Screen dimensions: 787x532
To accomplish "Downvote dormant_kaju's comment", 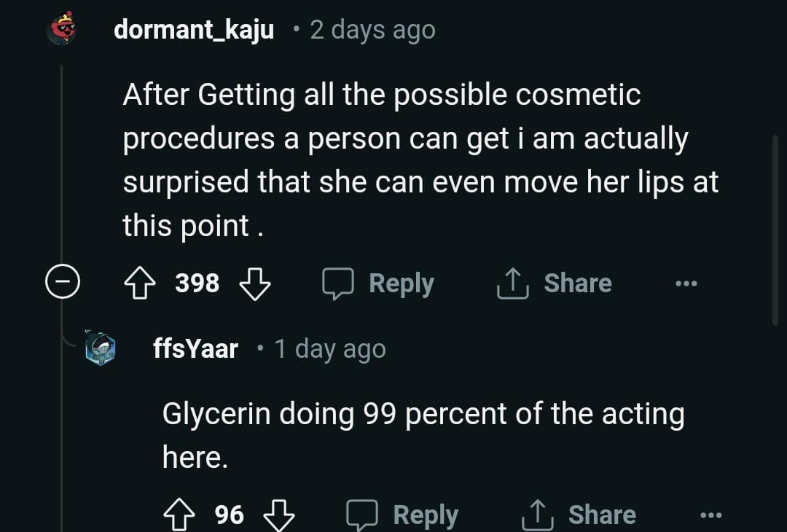I will [255, 283].
